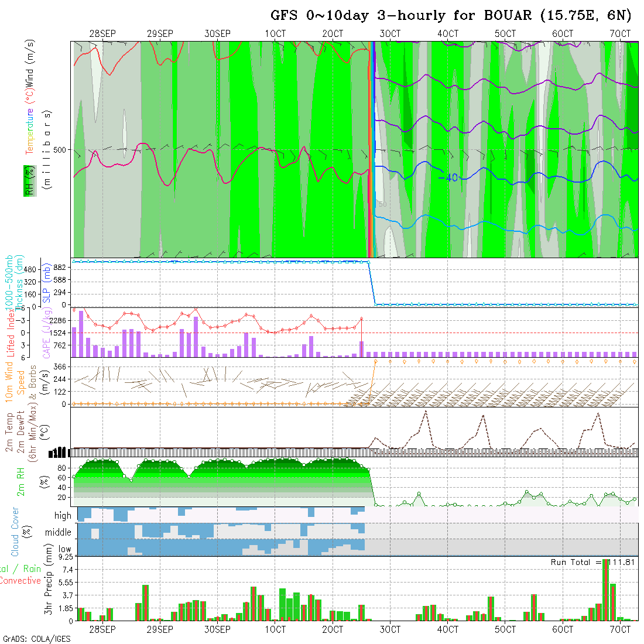Select the 'middle' cloud cover row label
644x644 pixels.
tap(58, 533)
